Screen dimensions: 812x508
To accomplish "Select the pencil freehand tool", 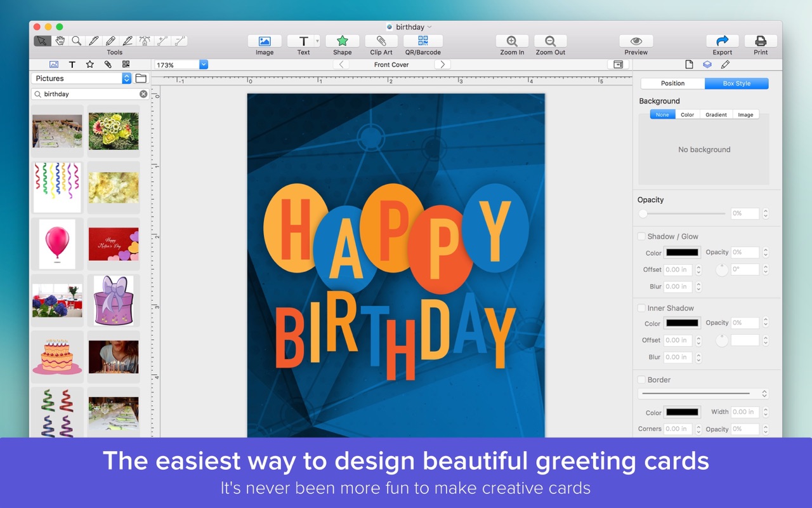I will (111, 41).
